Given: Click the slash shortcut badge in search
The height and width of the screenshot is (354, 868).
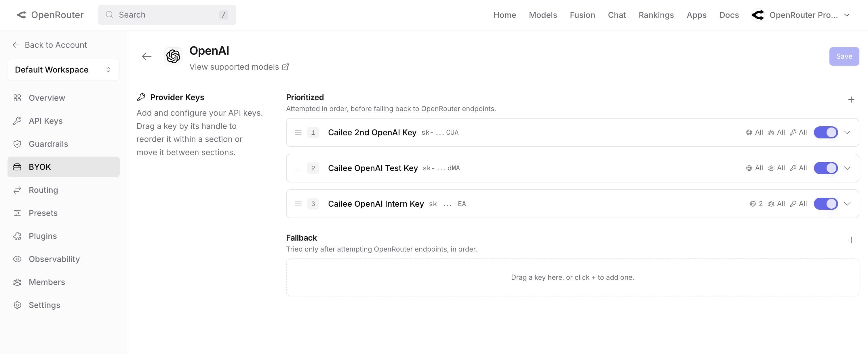Looking at the screenshot, I should point(223,15).
